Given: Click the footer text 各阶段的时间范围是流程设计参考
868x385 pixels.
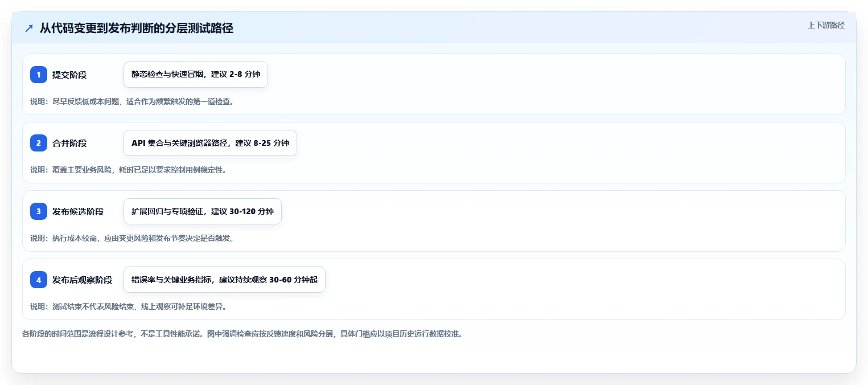Looking at the screenshot, I should tap(242, 334).
